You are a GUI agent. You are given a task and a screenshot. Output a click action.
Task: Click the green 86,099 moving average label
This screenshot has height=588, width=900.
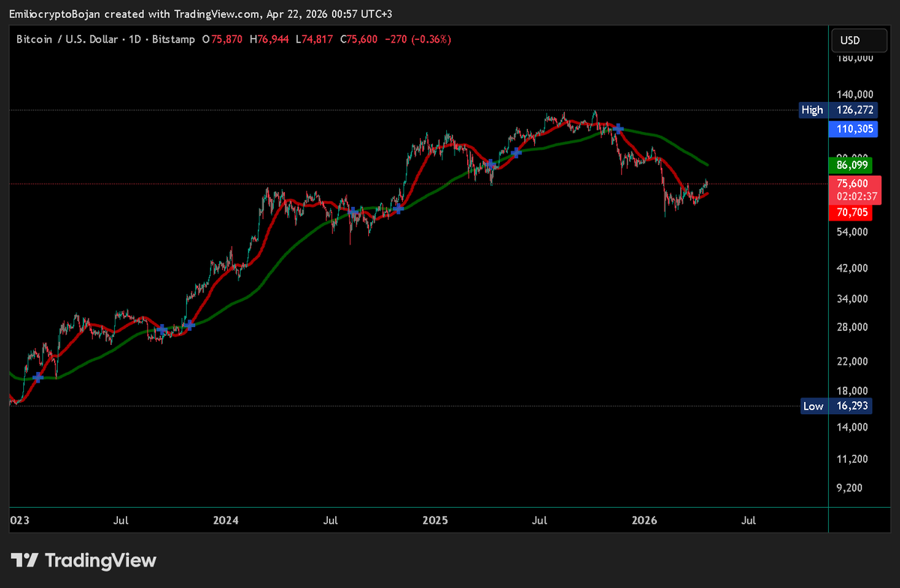(x=852, y=164)
